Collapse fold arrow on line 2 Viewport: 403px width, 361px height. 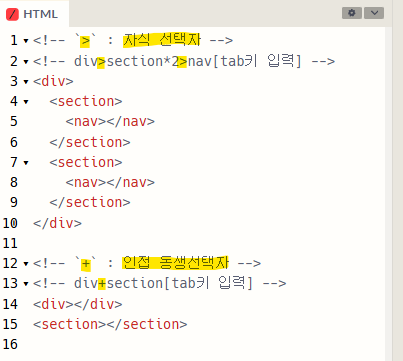point(26,62)
